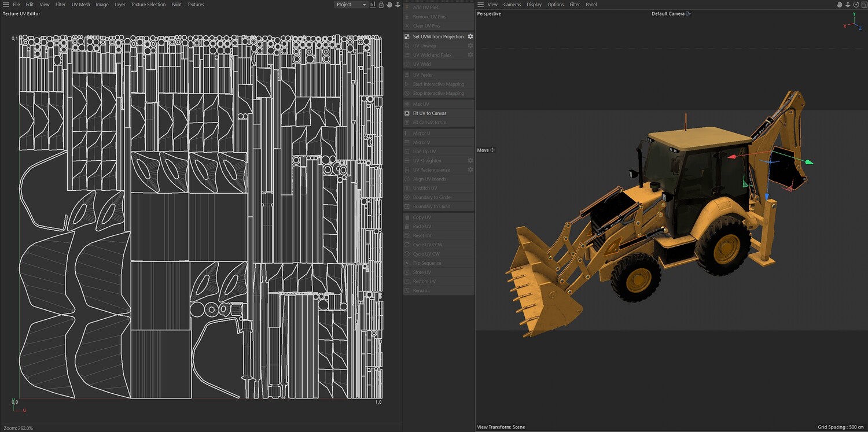Viewport: 868px width, 432px height.
Task: Click the UV editor zoom arrows icon
Action: [x=398, y=5]
